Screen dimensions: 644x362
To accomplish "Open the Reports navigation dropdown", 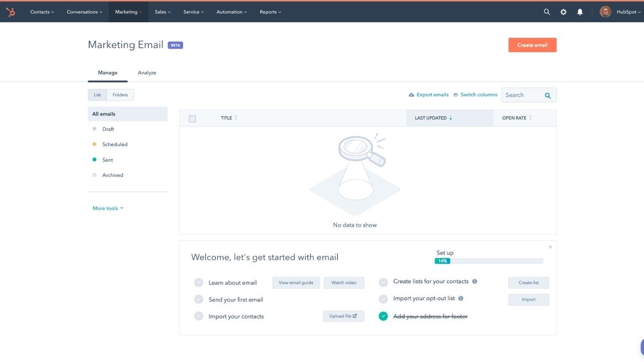I will 270,12.
